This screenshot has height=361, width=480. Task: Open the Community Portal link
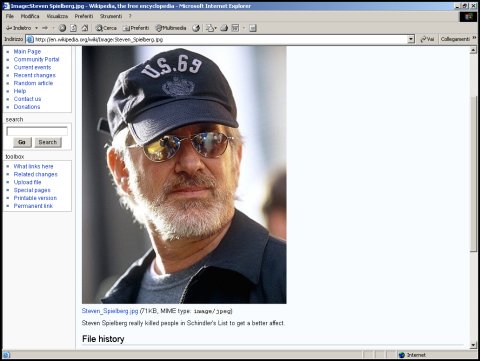click(36, 59)
